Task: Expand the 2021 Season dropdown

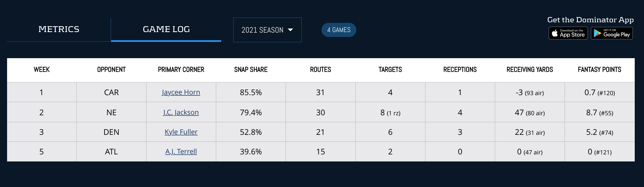Action: pyautogui.click(x=267, y=30)
